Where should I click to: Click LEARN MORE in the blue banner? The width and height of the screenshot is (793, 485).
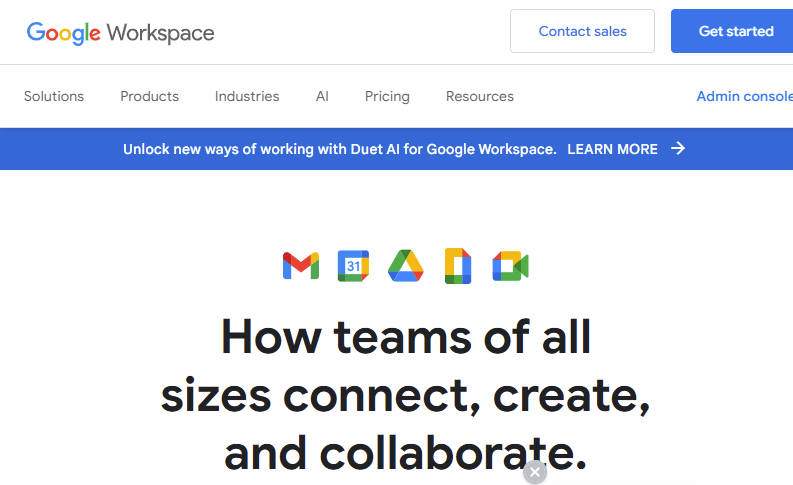click(612, 149)
